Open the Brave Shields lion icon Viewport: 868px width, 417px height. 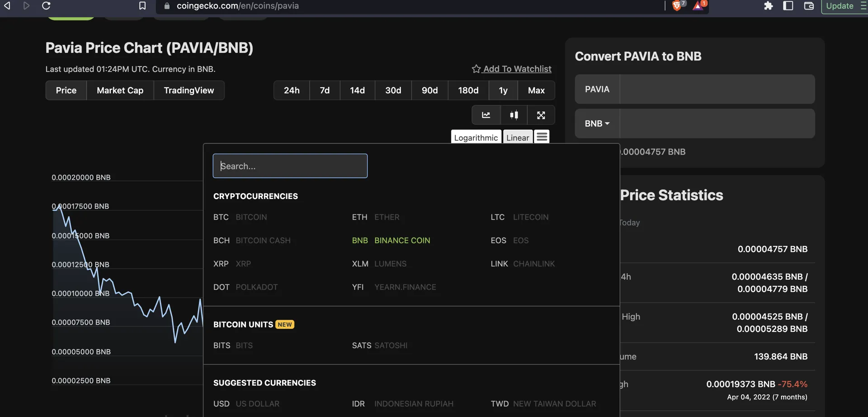coord(677,5)
